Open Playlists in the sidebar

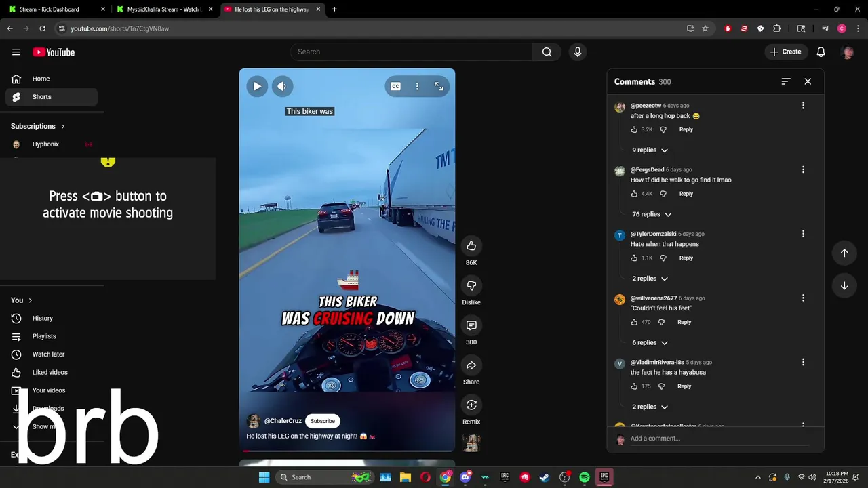coord(52,336)
